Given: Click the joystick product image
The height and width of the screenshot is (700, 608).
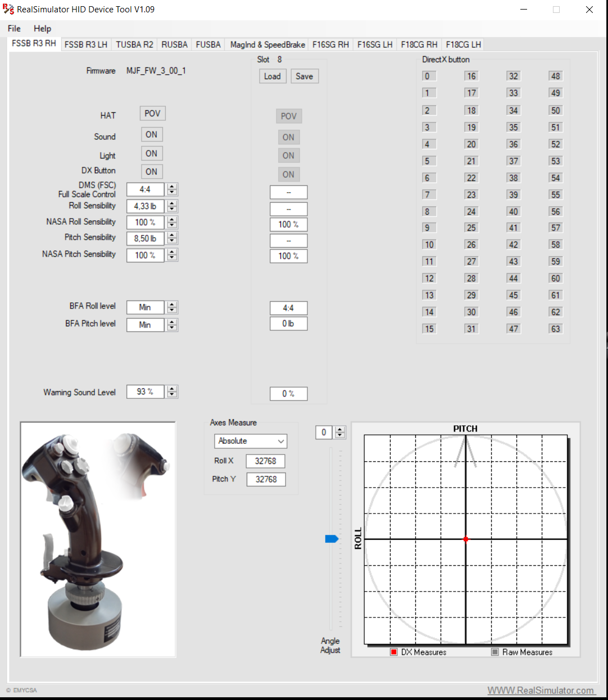Looking at the screenshot, I should click(98, 539).
